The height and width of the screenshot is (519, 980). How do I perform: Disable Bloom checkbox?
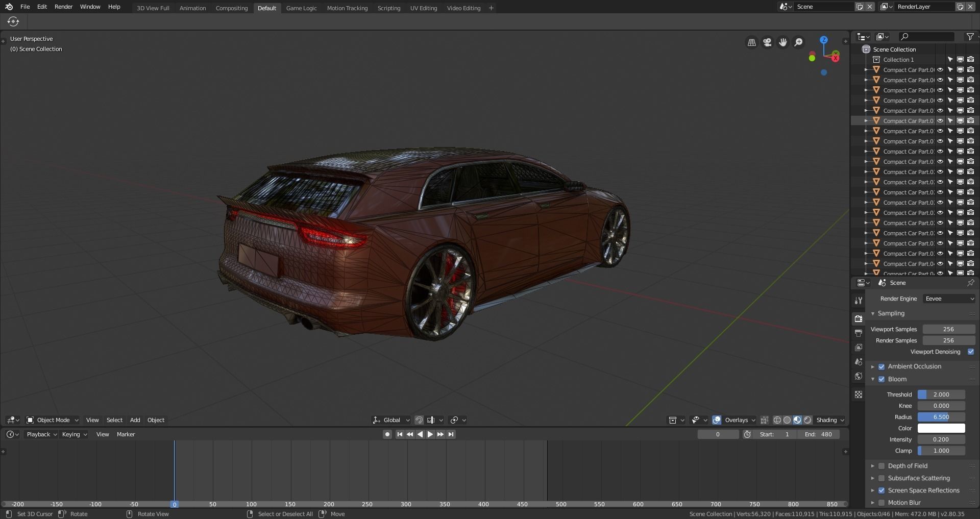(x=881, y=379)
